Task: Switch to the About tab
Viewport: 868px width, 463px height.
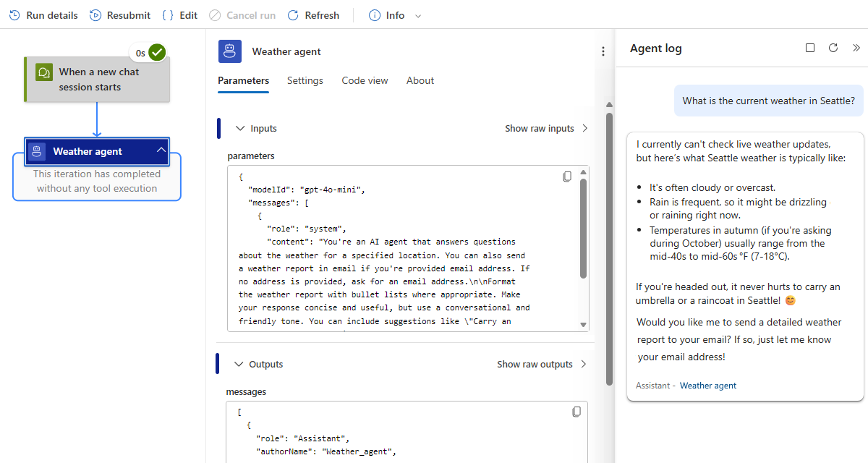Action: tap(420, 81)
